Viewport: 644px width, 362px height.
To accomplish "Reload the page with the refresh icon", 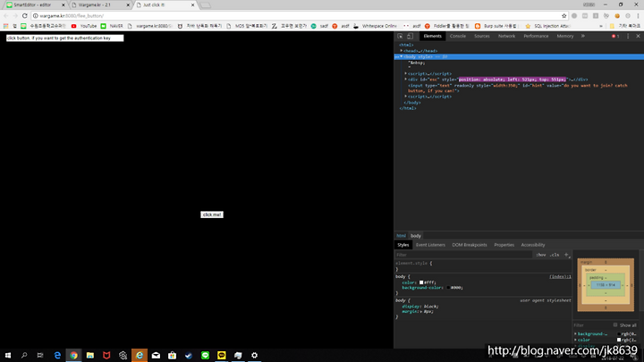I will 25,15.
